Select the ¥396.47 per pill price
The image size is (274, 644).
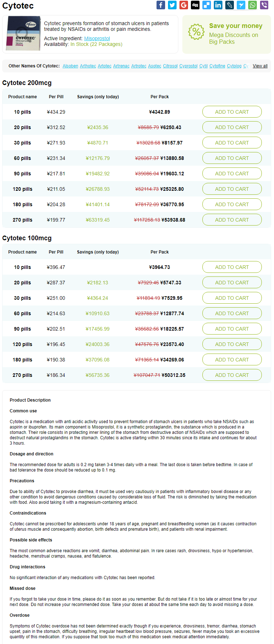point(56,267)
